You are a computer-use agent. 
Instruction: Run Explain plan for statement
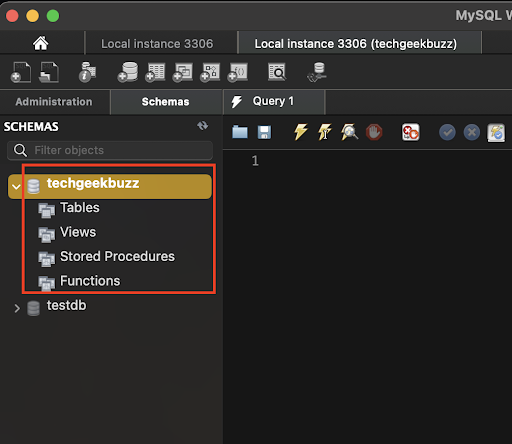tap(349, 132)
